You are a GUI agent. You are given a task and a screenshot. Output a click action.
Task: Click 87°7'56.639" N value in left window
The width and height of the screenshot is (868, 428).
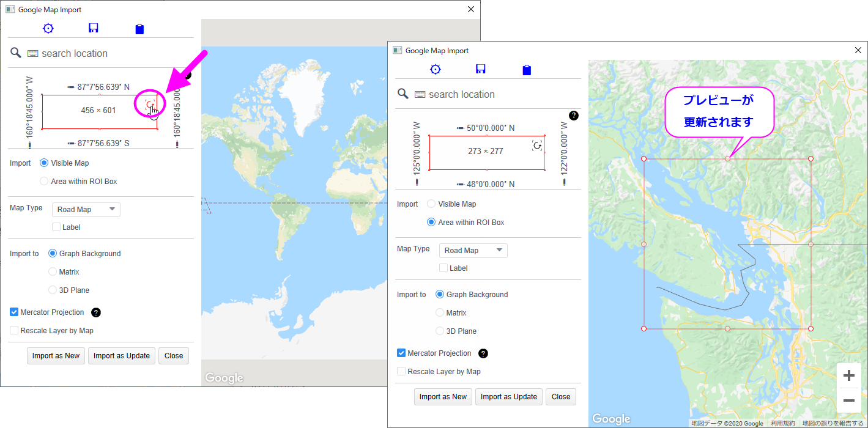[x=103, y=87]
